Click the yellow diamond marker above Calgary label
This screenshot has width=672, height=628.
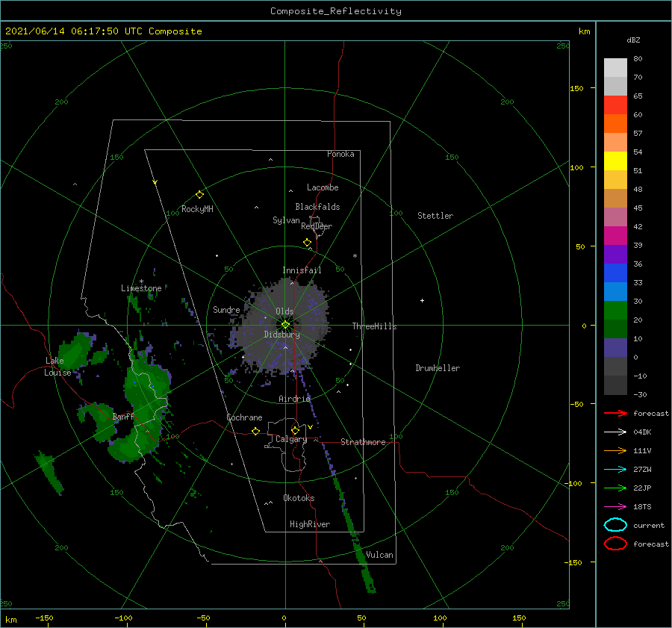click(295, 430)
